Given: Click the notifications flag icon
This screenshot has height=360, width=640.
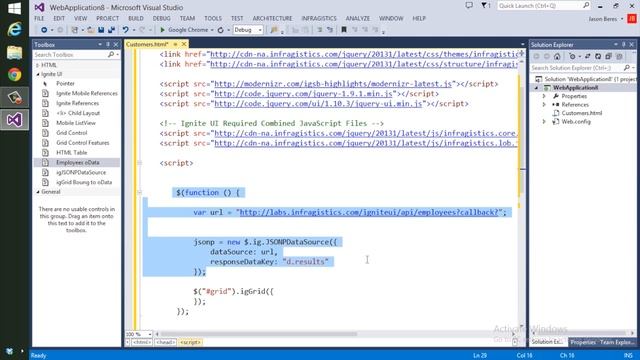Looking at the screenshot, I should 484,5.
